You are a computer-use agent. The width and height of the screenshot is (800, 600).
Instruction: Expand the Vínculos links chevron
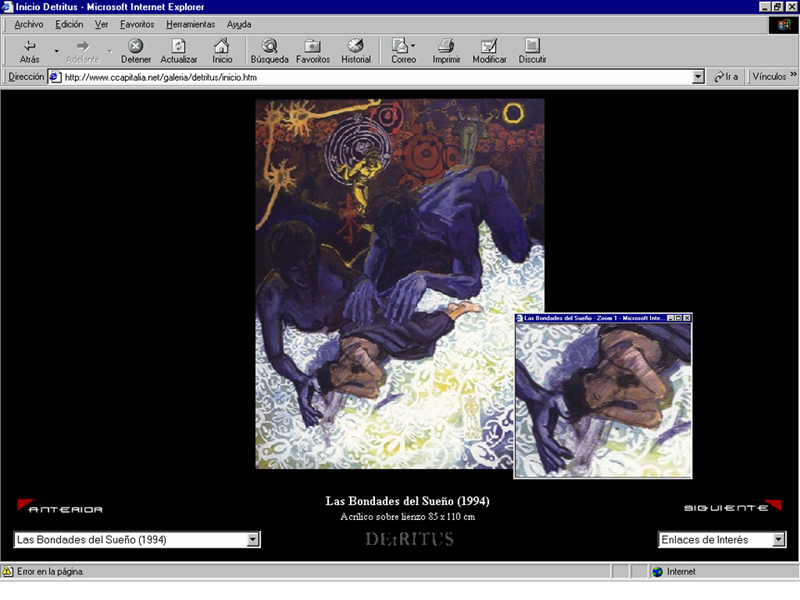793,74
